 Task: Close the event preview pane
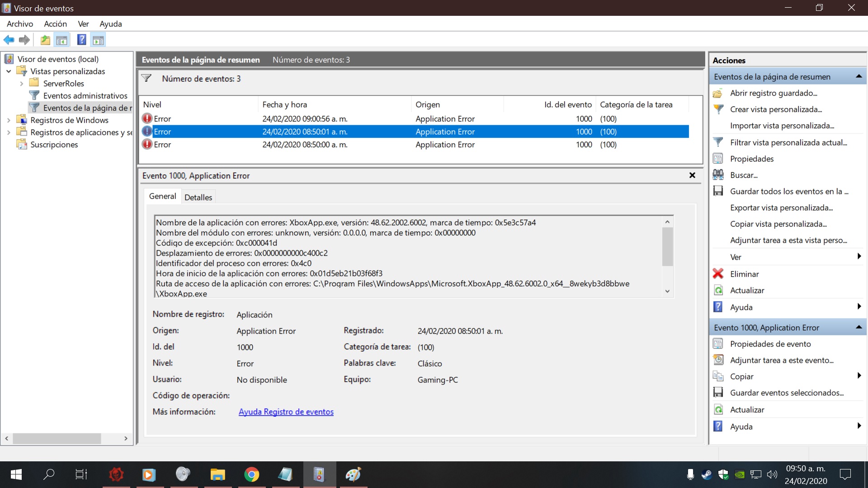pyautogui.click(x=692, y=175)
